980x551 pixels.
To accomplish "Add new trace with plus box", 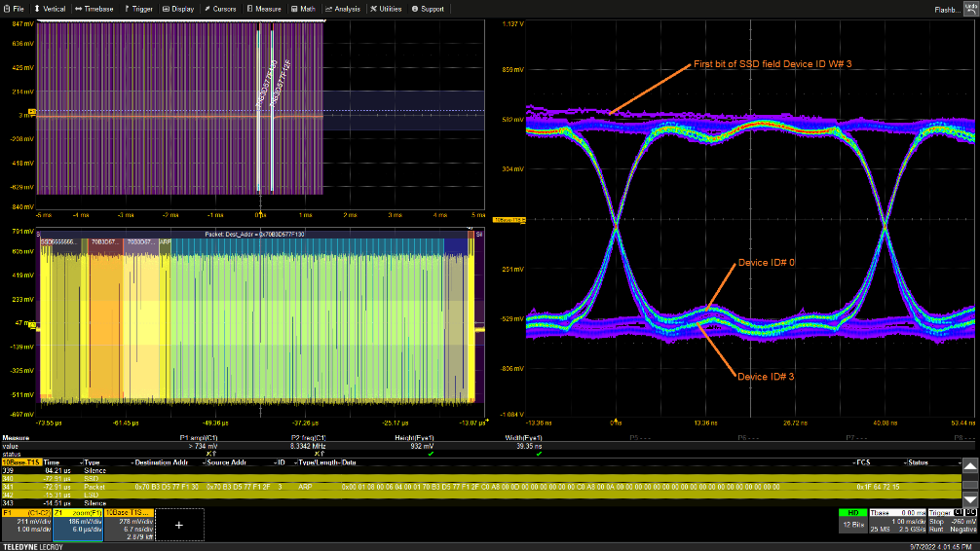I will [179, 524].
